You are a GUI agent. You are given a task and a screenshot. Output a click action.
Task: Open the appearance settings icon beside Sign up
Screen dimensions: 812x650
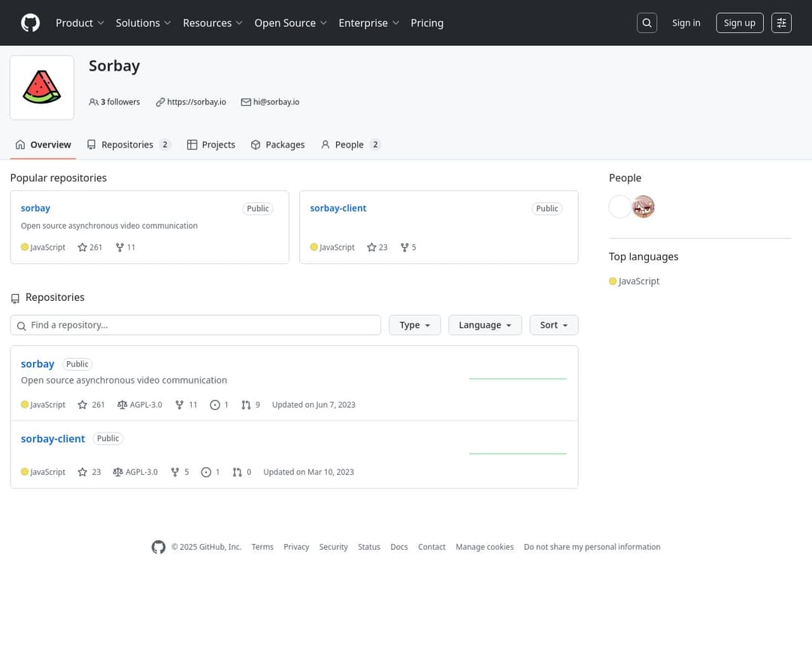[x=781, y=23]
